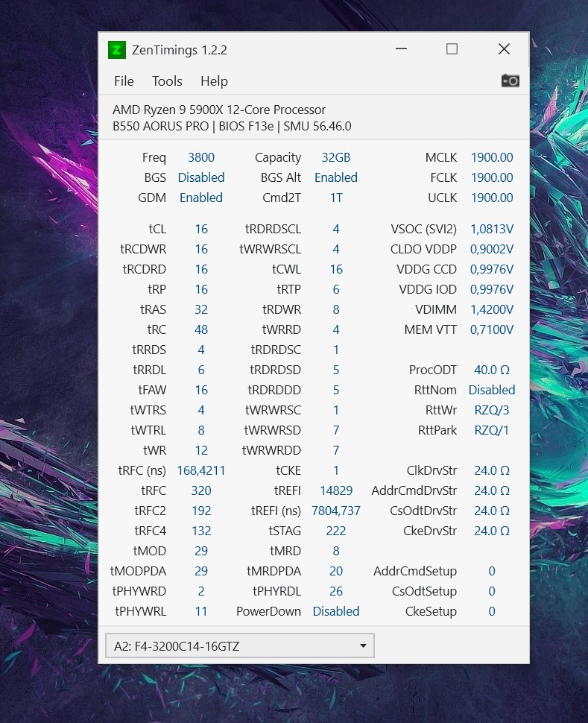Click the RttWr value RZQ/3
The image size is (588, 723).
click(x=492, y=410)
